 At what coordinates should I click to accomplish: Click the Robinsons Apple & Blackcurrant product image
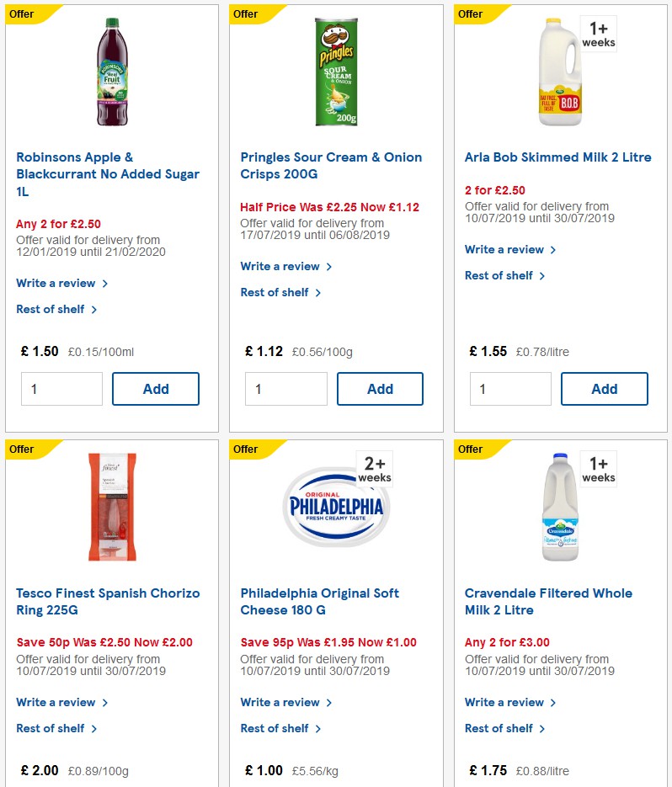(111, 72)
